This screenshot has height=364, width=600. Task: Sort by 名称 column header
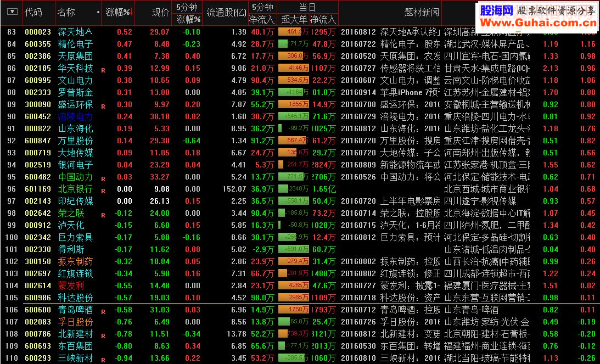point(66,12)
